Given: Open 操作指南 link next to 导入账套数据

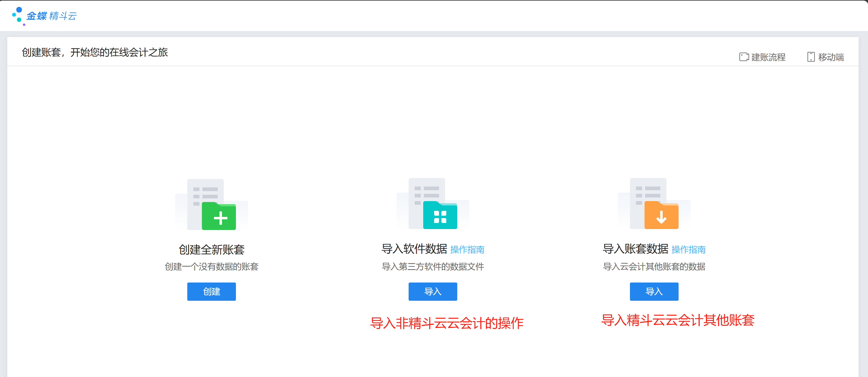Looking at the screenshot, I should pos(688,250).
